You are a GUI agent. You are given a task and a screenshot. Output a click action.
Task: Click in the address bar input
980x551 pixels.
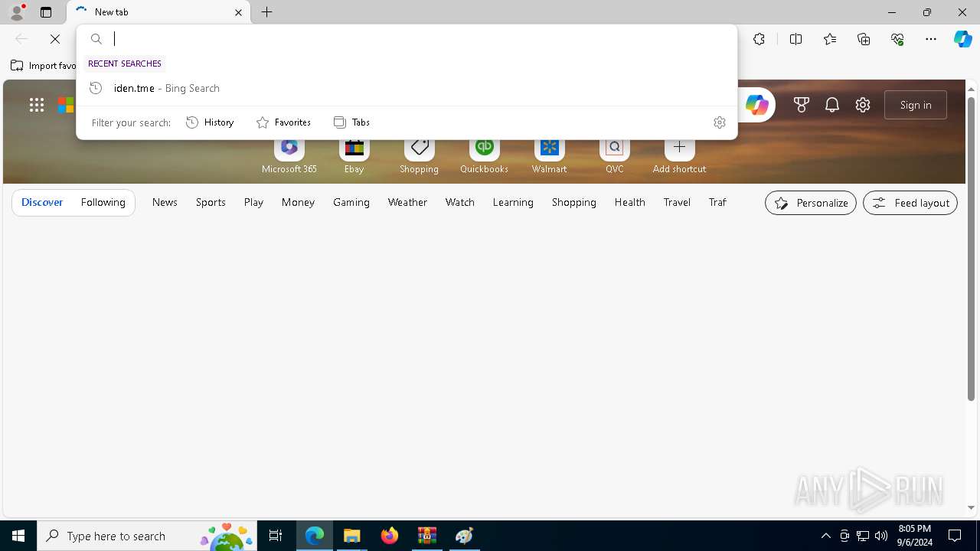[421, 39]
